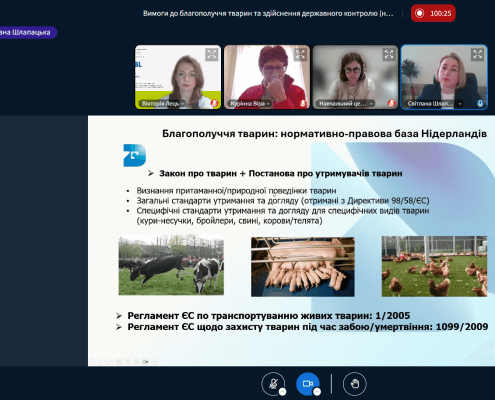Click the purple Шлапацька presenter label

click(28, 32)
